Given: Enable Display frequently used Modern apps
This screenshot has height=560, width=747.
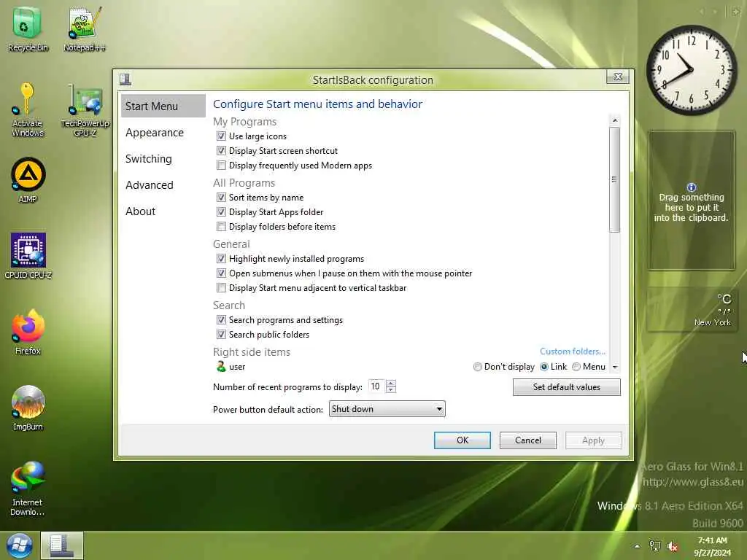Looking at the screenshot, I should [x=221, y=166].
